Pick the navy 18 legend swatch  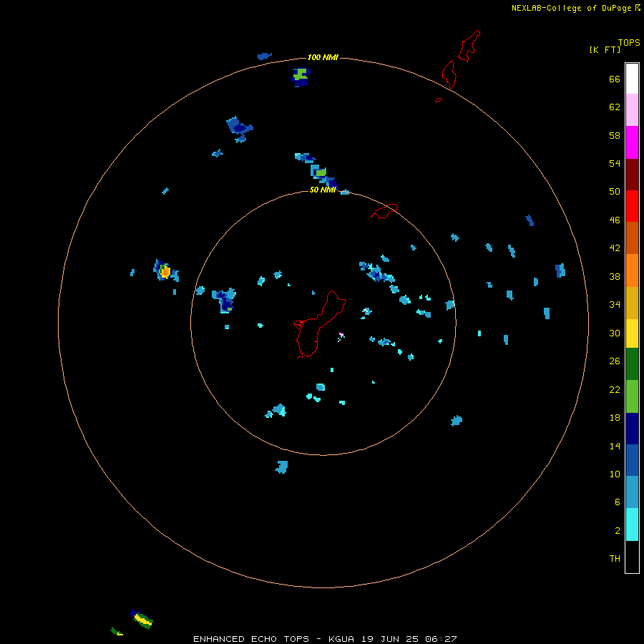(632, 429)
